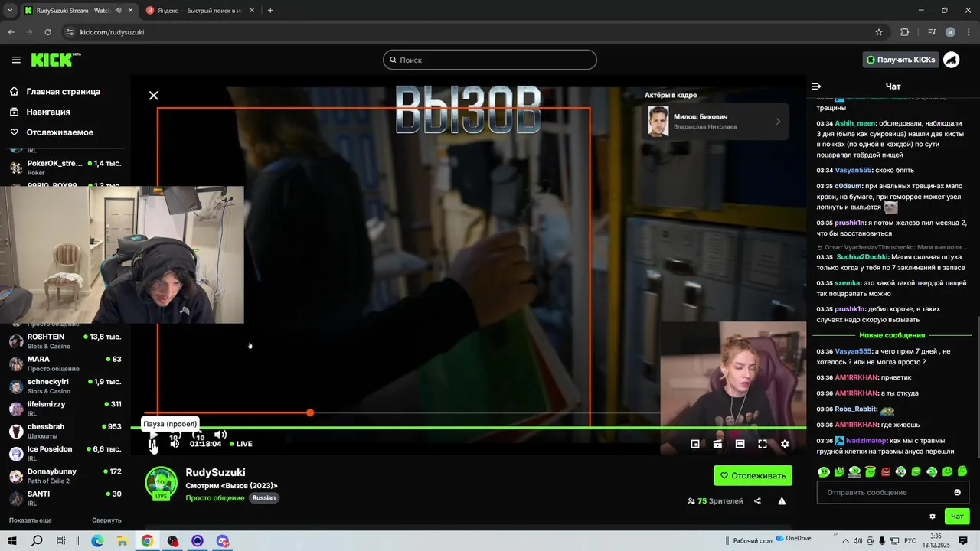Image resolution: width=980 pixels, height=551 pixels.
Task: Insert the halo emote
Action: click(871, 471)
